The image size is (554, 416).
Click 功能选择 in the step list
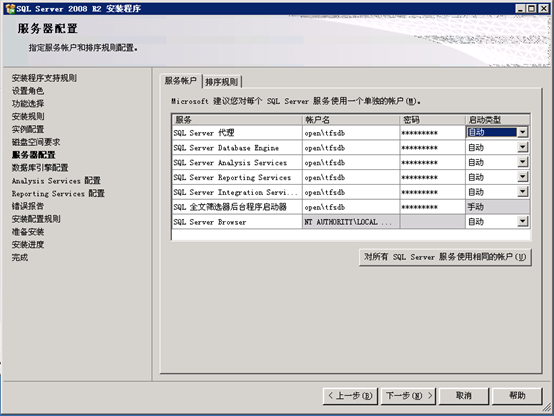pos(28,104)
